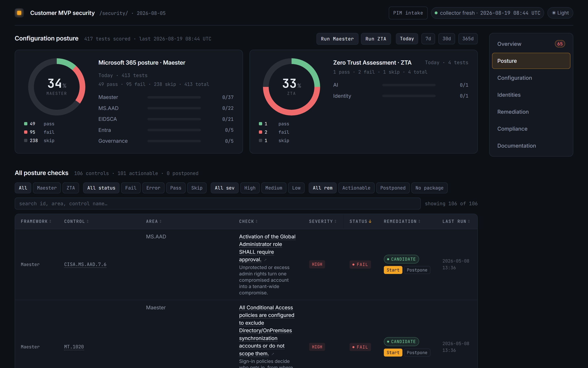Screen dimensions: 588x368
Task: Filter checks to Actionable remediation
Action: click(x=356, y=188)
